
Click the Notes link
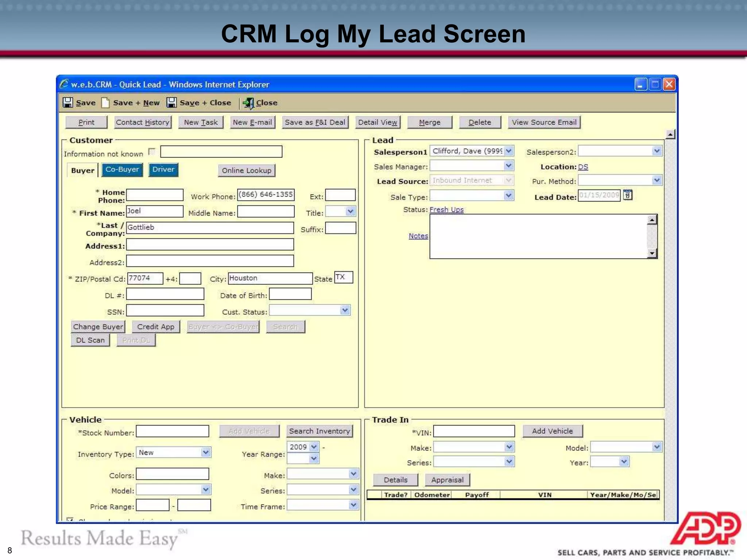[418, 236]
